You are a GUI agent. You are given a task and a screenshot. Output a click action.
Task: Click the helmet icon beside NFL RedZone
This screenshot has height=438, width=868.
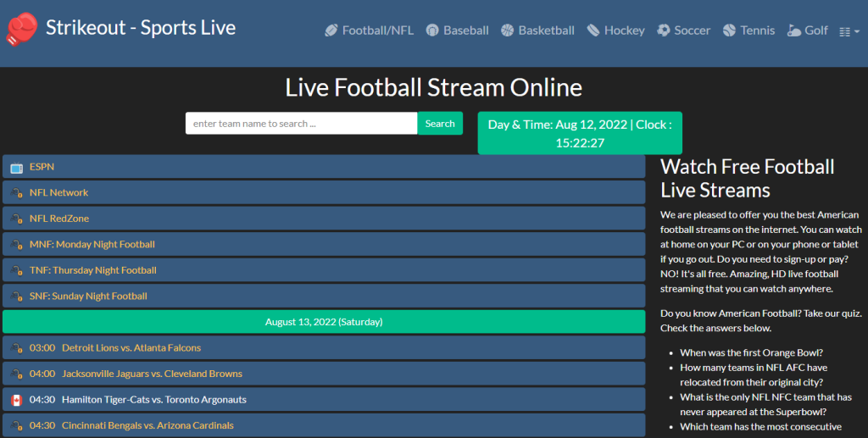[x=17, y=219]
